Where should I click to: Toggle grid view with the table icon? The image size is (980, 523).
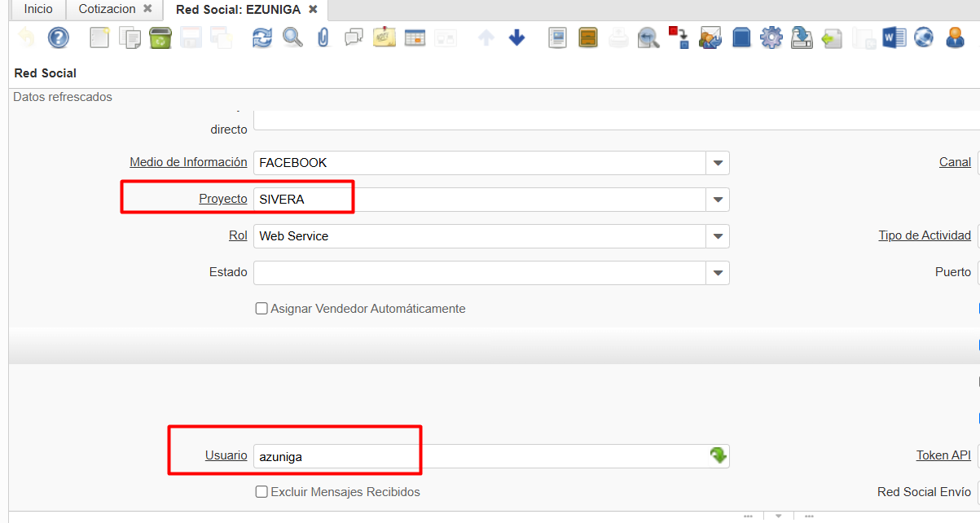pos(415,37)
